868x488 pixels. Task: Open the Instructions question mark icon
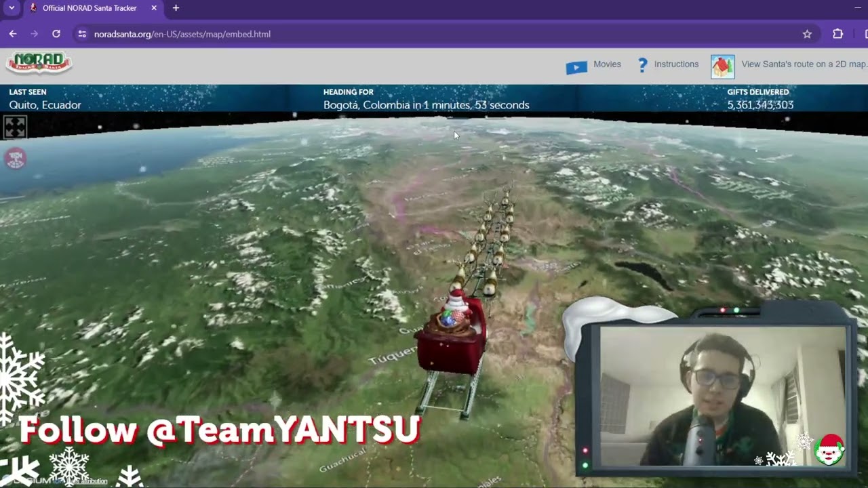642,65
